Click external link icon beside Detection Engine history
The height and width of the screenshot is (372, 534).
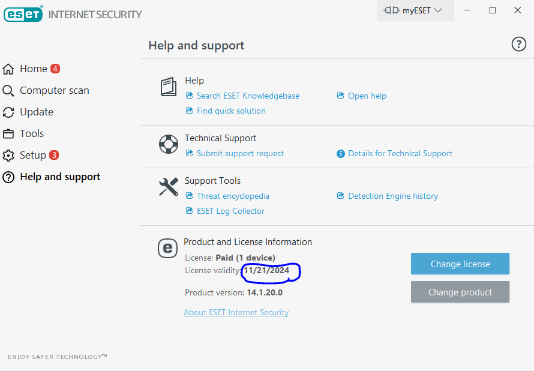[x=340, y=196]
